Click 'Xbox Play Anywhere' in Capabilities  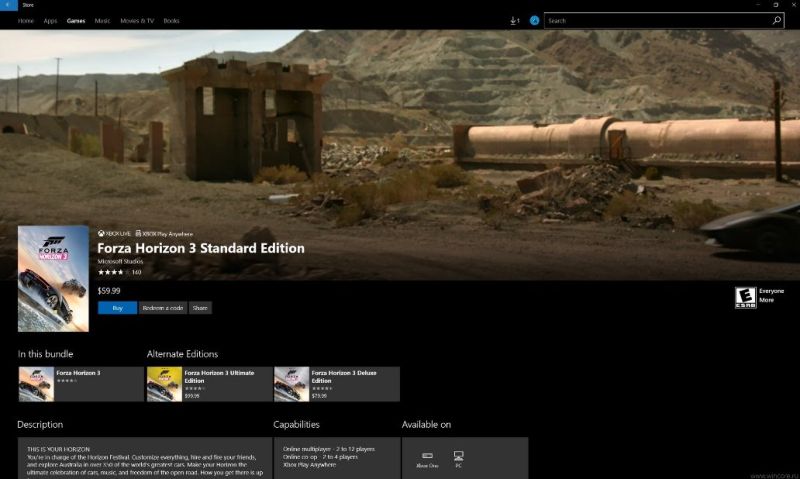pos(310,465)
